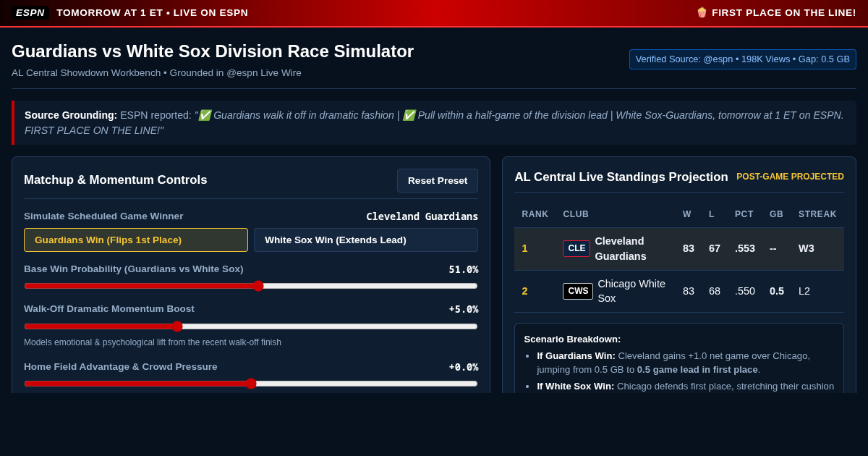Click the Simulate Scheduled Game Winner label
Screen dimensions: 868x456
tap(103, 216)
